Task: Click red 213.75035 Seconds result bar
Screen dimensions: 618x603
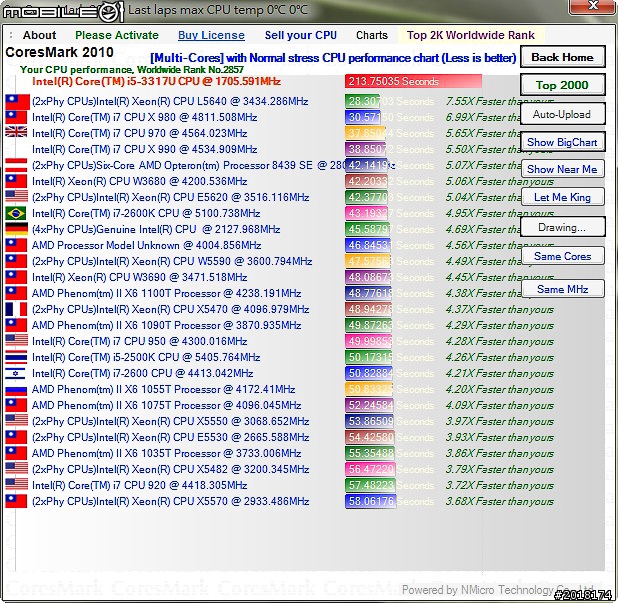Action: [413, 82]
